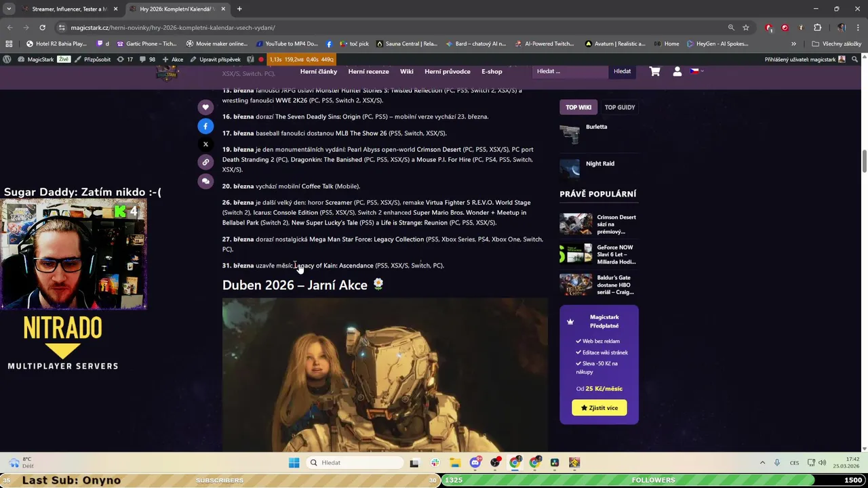Open the shopping cart icon
Image resolution: width=868 pixels, height=488 pixels.
click(654, 71)
